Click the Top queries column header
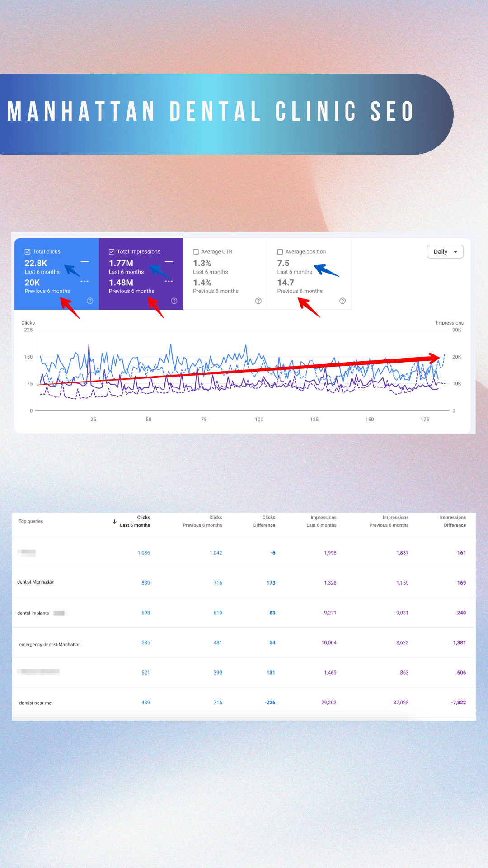Screen dimensions: 488x868 pyautogui.click(x=31, y=521)
